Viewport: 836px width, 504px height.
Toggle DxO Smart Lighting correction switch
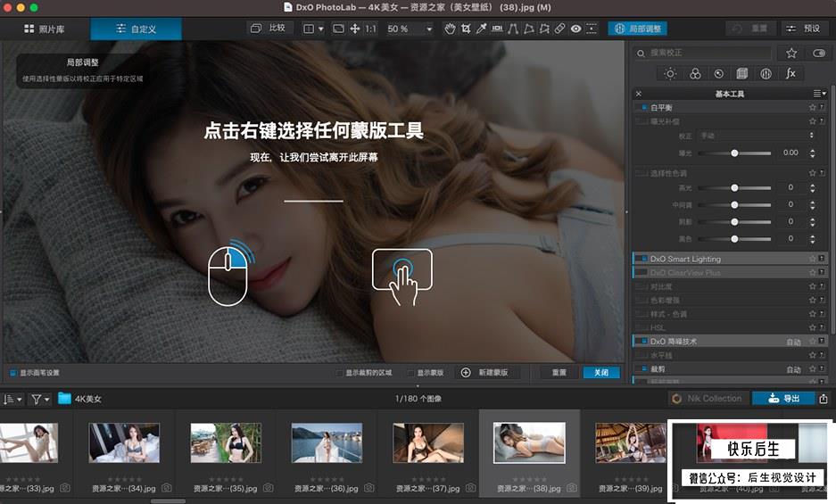[x=641, y=259]
